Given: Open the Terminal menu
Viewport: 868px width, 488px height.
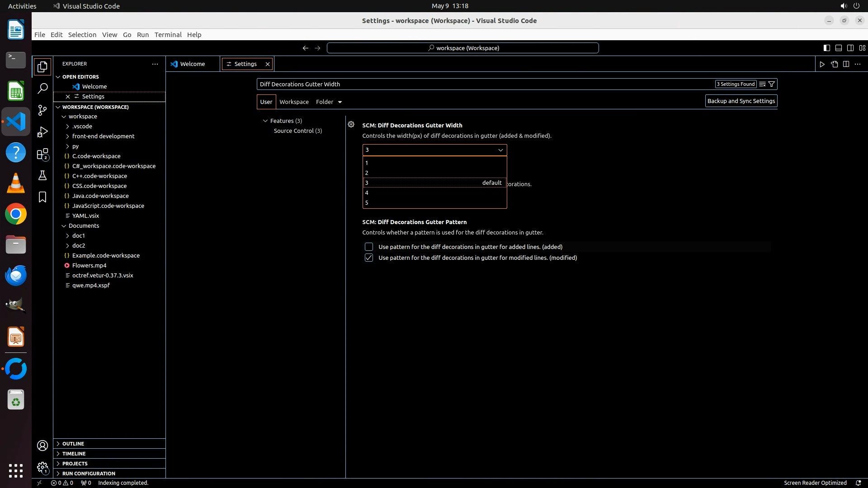Looking at the screenshot, I should (x=168, y=35).
